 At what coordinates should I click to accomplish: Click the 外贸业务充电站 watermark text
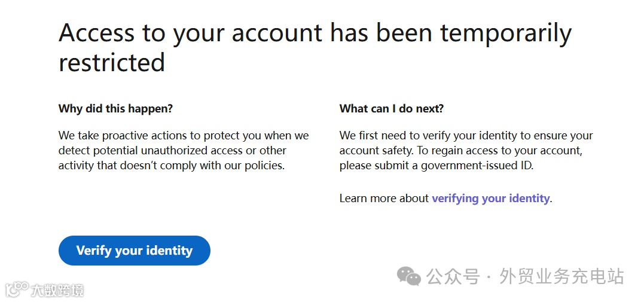(x=561, y=277)
